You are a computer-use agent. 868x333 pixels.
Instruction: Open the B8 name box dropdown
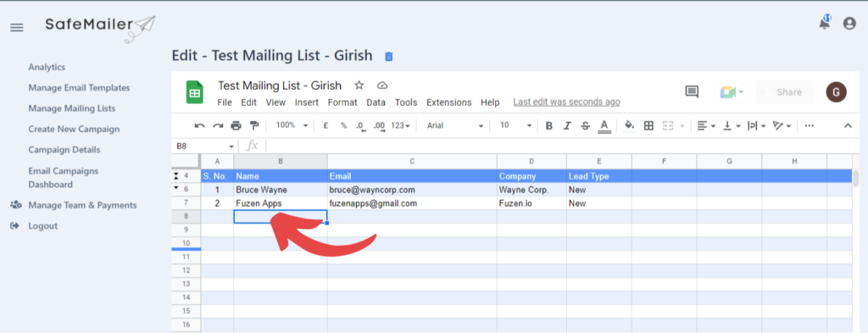pos(231,146)
